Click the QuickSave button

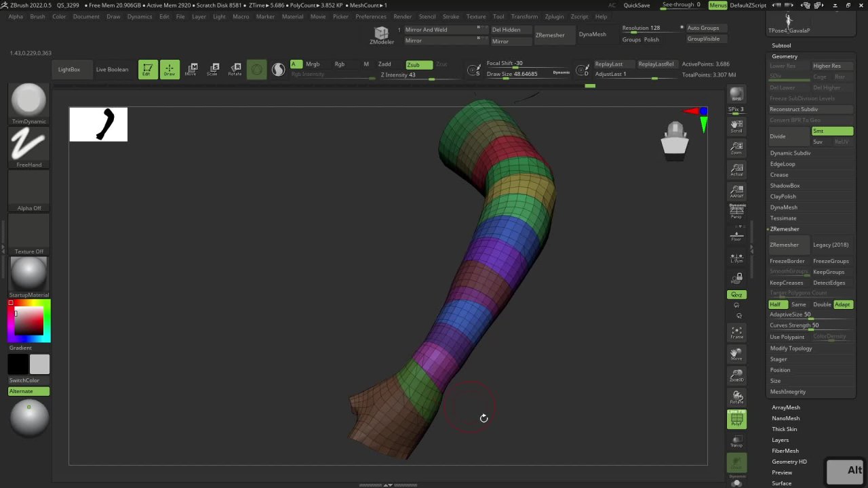pyautogui.click(x=637, y=5)
